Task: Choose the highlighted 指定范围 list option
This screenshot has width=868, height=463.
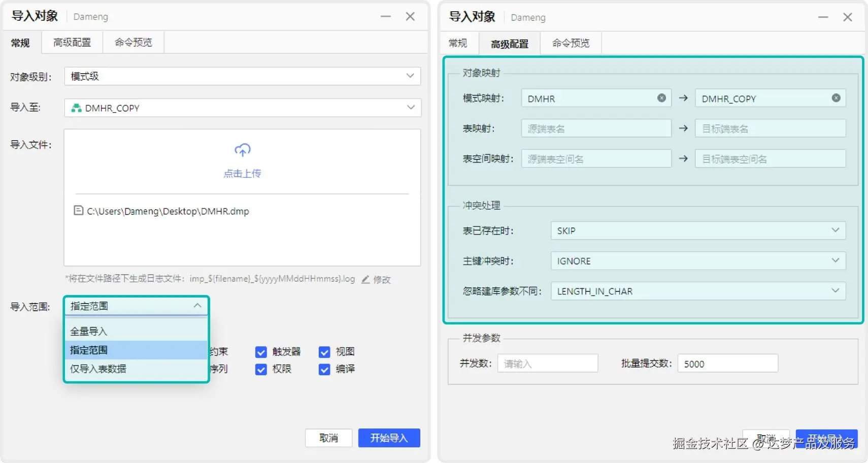Action: click(136, 350)
